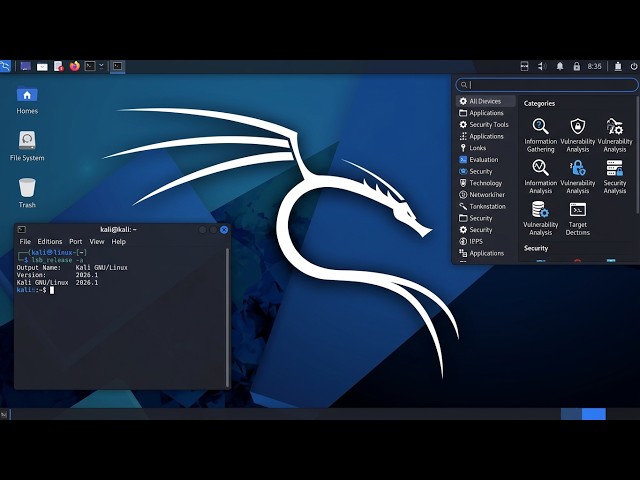Select the active terminal window button in panel
Image resolution: width=640 pixels, height=480 pixels.
click(x=118, y=66)
